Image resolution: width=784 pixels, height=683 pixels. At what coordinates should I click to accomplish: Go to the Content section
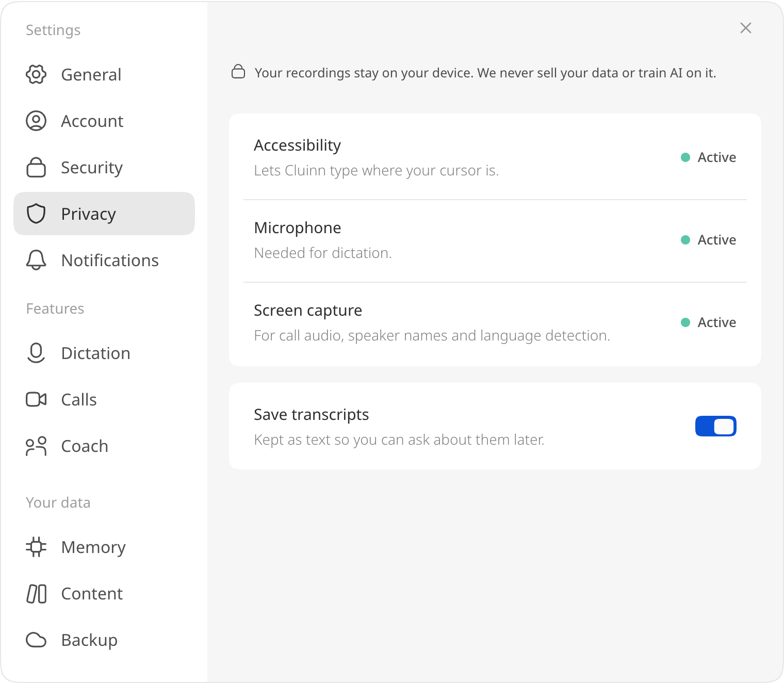(x=104, y=594)
